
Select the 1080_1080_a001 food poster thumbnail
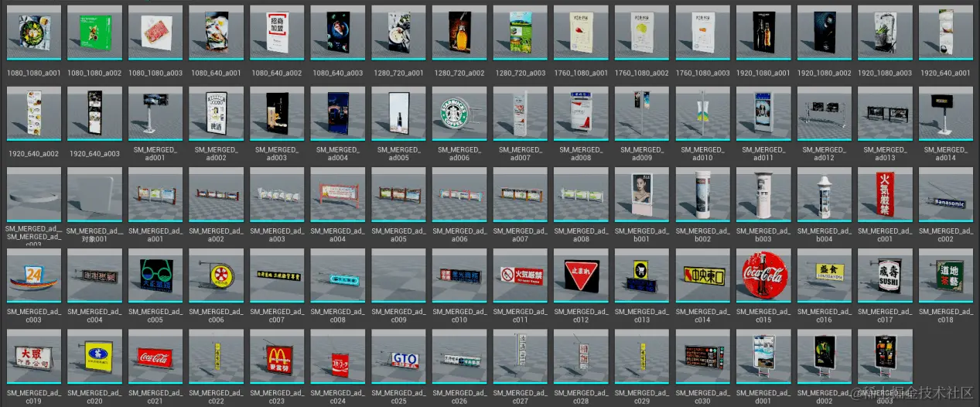click(x=33, y=32)
